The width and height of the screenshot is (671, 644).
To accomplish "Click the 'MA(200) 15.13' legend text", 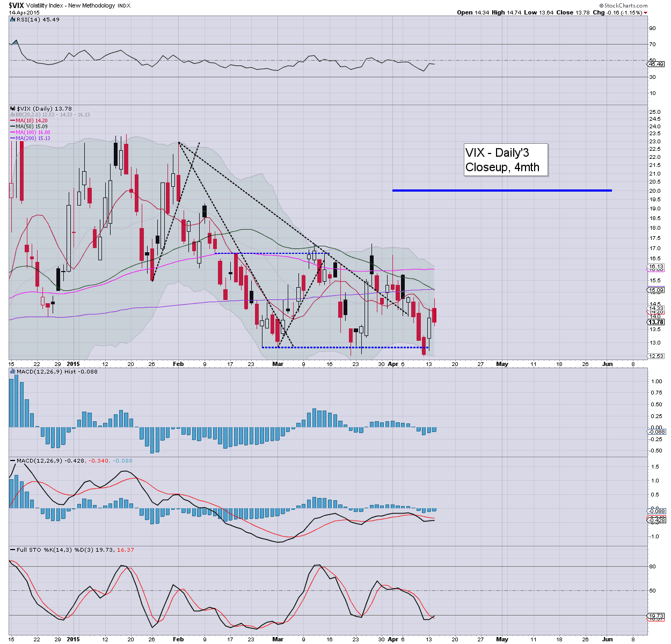I will tap(33, 138).
